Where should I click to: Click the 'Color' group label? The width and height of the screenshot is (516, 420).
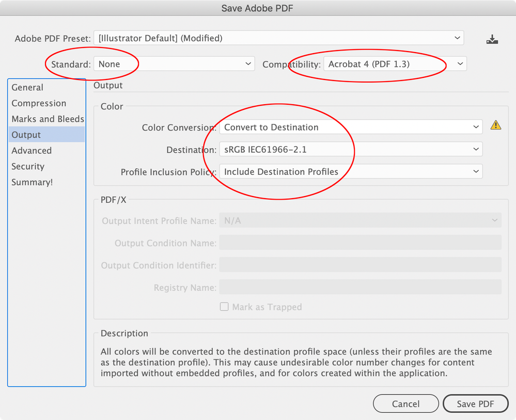point(112,106)
